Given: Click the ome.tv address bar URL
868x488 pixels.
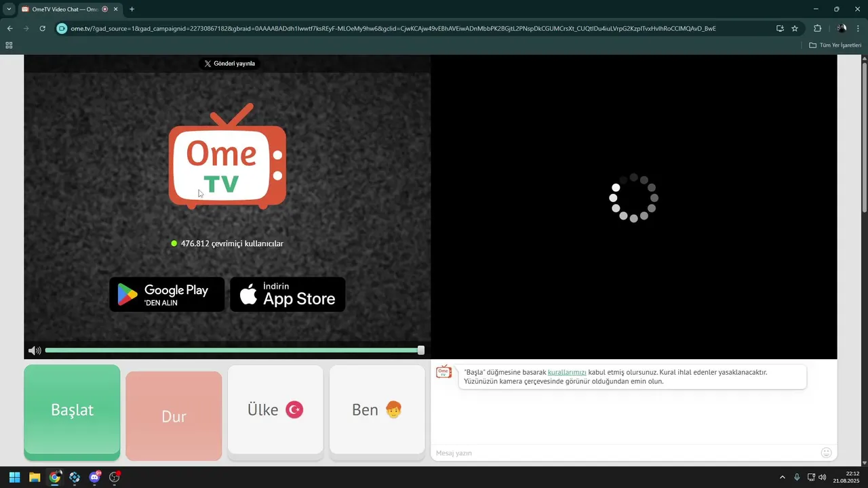Looking at the screenshot, I should point(393,28).
